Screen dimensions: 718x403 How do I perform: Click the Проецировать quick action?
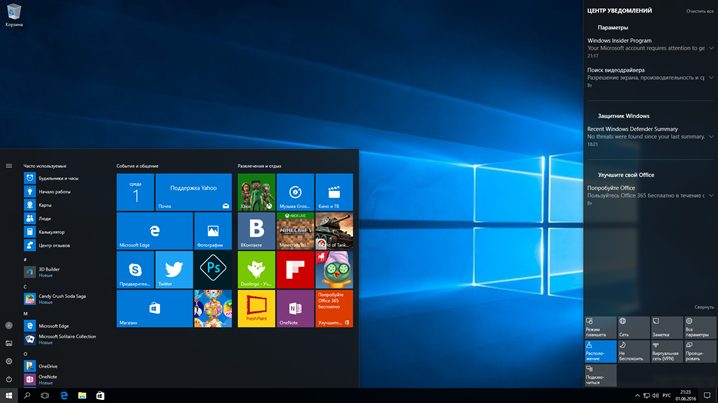[x=700, y=351]
